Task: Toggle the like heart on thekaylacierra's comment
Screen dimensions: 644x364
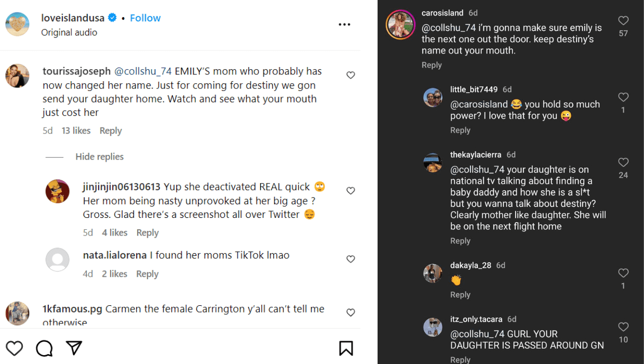Action: pyautogui.click(x=623, y=162)
